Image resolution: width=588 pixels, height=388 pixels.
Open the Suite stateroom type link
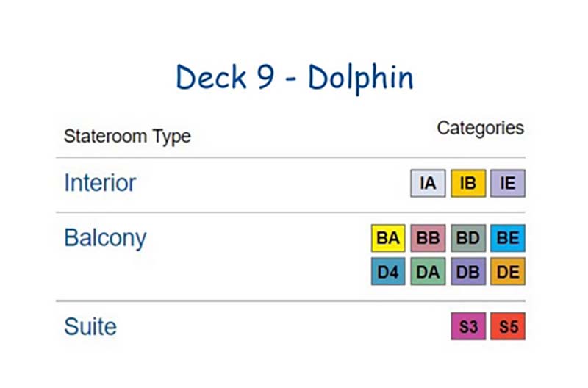[90, 326]
